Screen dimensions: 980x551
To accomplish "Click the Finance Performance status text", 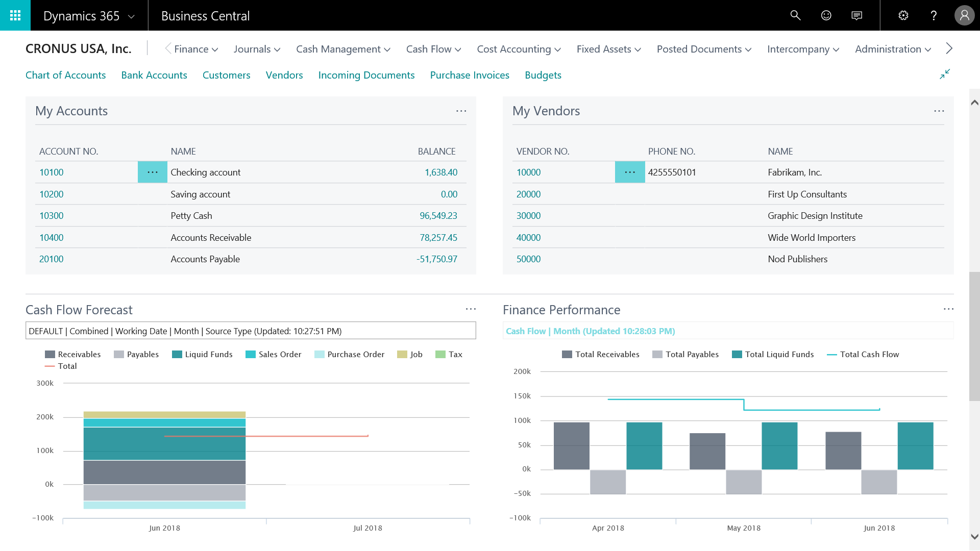I will coord(591,331).
